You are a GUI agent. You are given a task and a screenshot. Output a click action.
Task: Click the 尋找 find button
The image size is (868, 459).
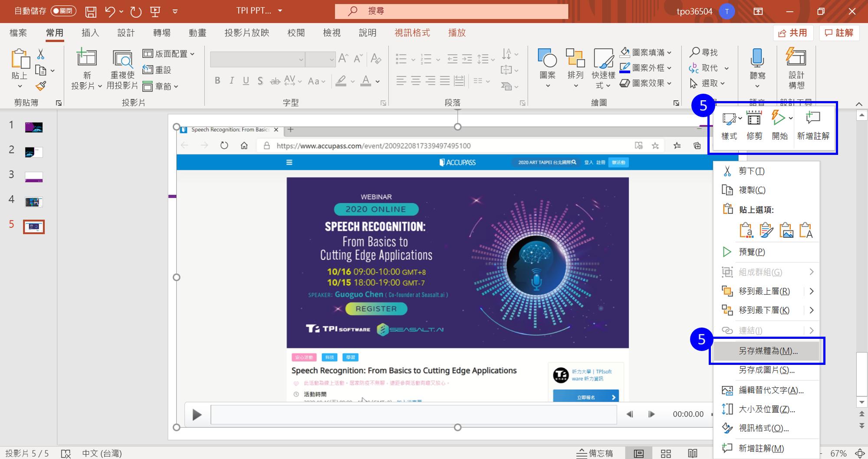[704, 52]
